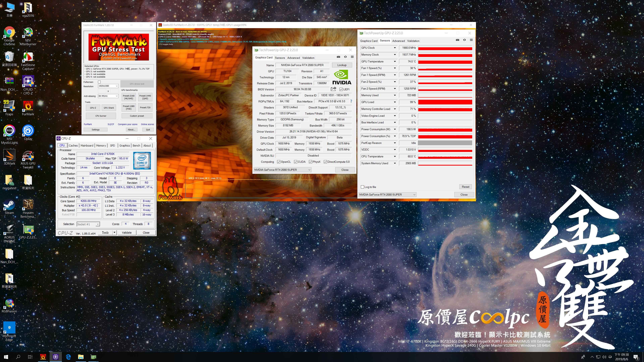
Task: Open the CPU-Z Tools dropdown arrow
Action: (x=115, y=233)
